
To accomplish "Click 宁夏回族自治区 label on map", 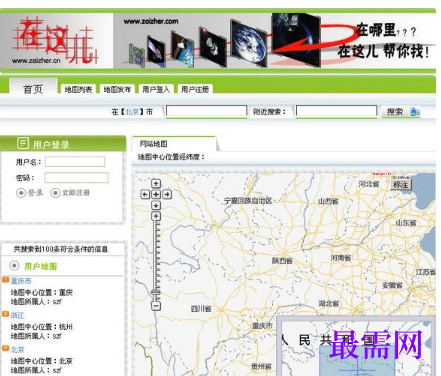I will pyautogui.click(x=248, y=201).
